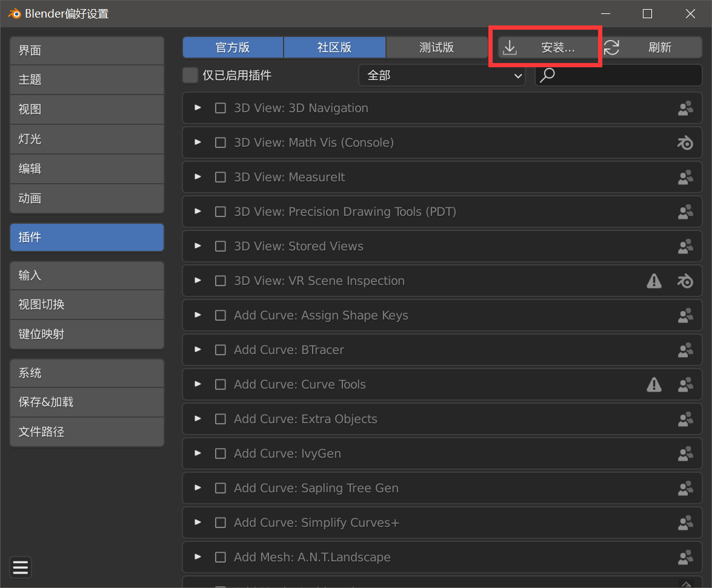Expand the MeasureIt add-on details
Viewport: 712px width, 588px height.
pyautogui.click(x=198, y=177)
